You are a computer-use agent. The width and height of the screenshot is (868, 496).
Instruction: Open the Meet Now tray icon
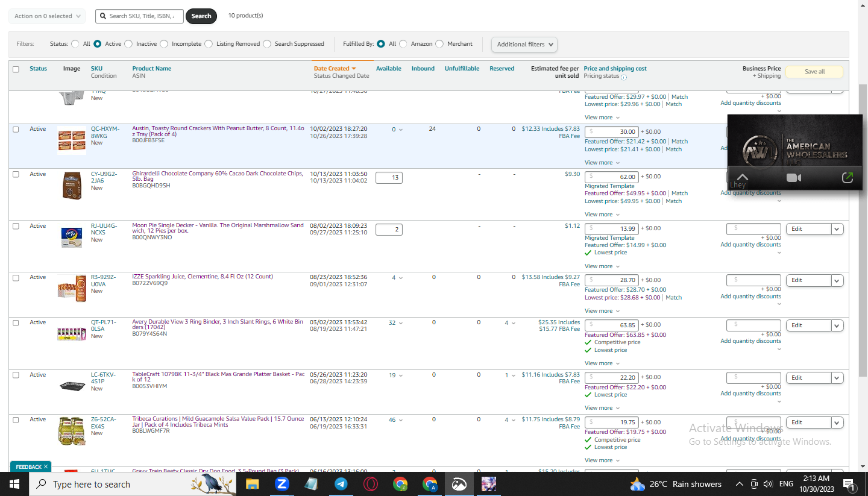[x=754, y=484]
